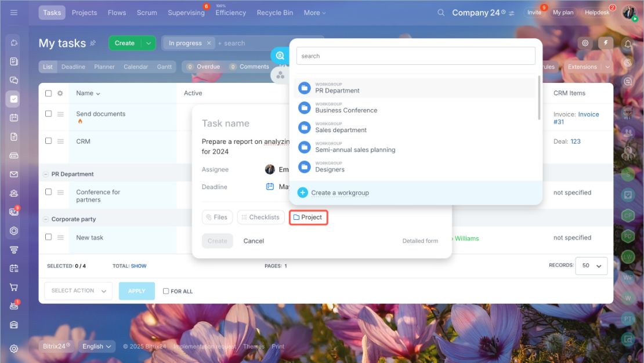Image resolution: width=644 pixels, height=363 pixels.
Task: Open the top bar search magnifier
Action: 441,13
